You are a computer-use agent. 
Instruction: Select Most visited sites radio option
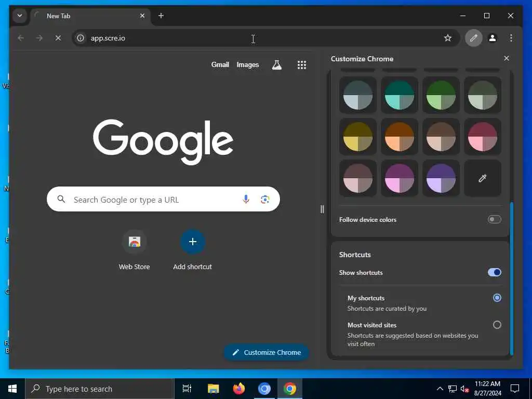tap(497, 325)
